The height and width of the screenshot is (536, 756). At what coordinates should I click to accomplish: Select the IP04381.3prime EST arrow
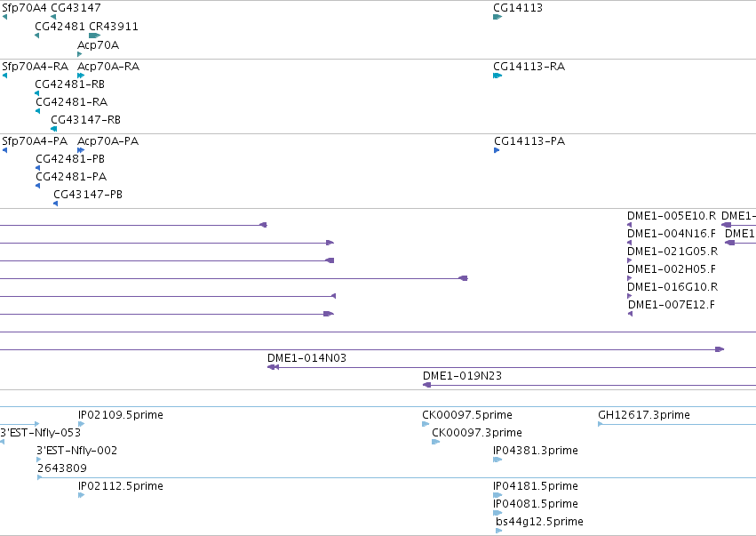(x=497, y=460)
